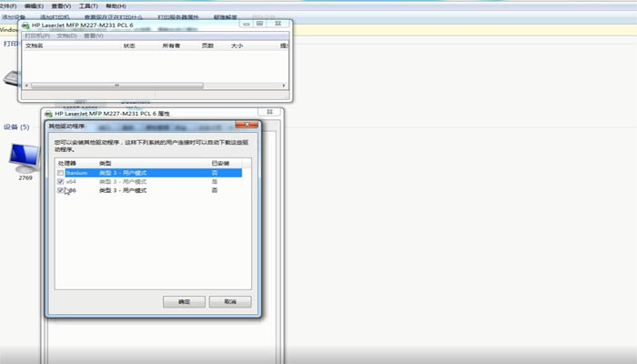637x364 pixels.
Task: Open the 工具(T) menu
Action: click(x=88, y=6)
